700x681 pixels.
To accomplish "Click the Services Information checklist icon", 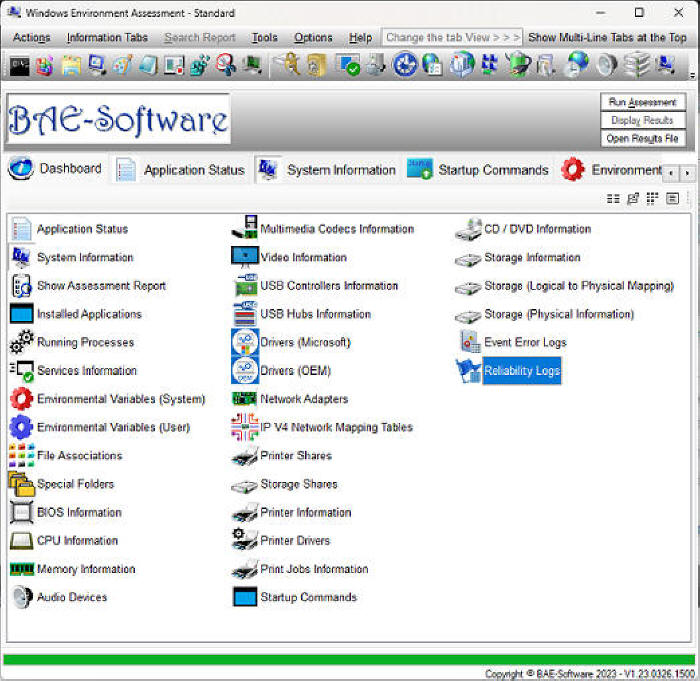I will [21, 371].
